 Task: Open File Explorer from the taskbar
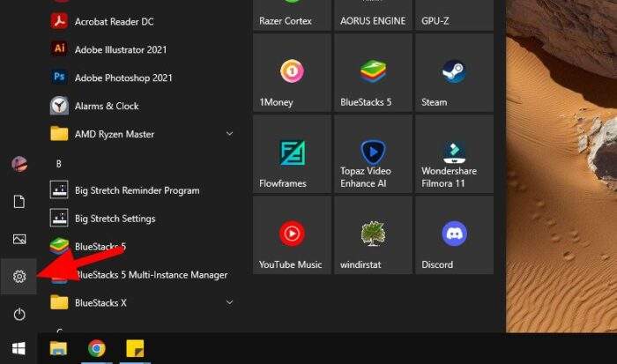pyautogui.click(x=58, y=349)
